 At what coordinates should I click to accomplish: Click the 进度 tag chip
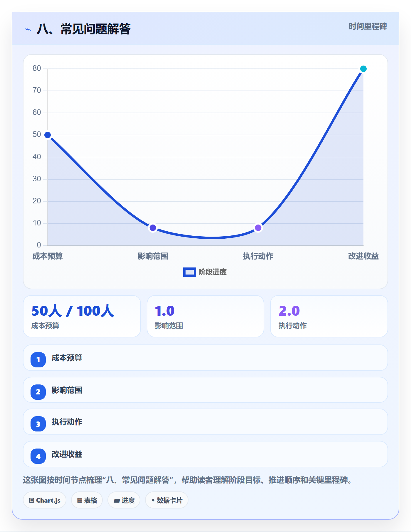(124, 500)
